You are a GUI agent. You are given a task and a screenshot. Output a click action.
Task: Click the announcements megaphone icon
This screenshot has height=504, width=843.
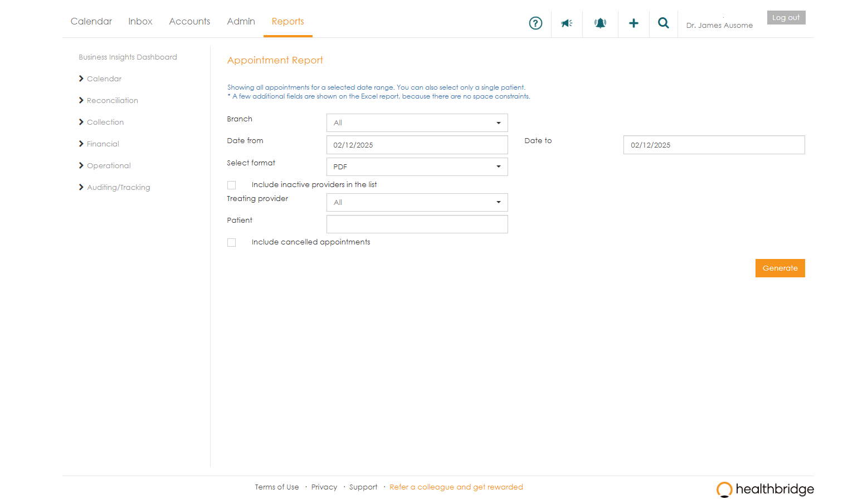pos(567,23)
